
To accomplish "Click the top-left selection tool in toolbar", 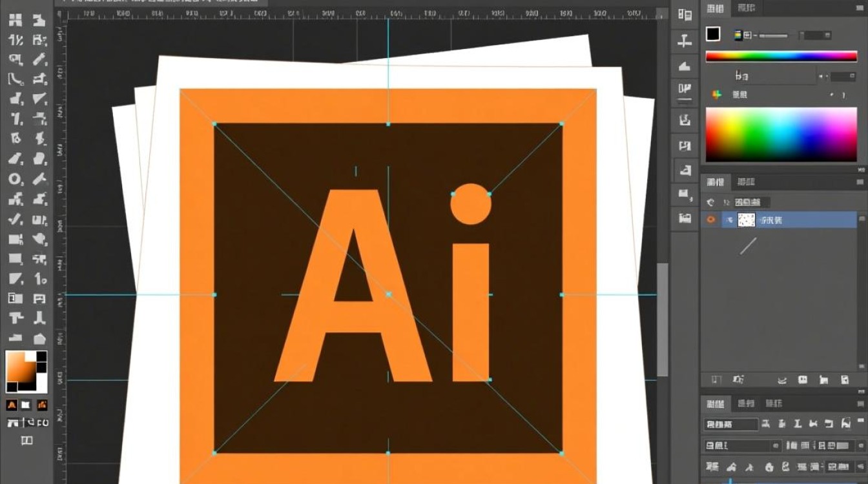I will pos(15,20).
